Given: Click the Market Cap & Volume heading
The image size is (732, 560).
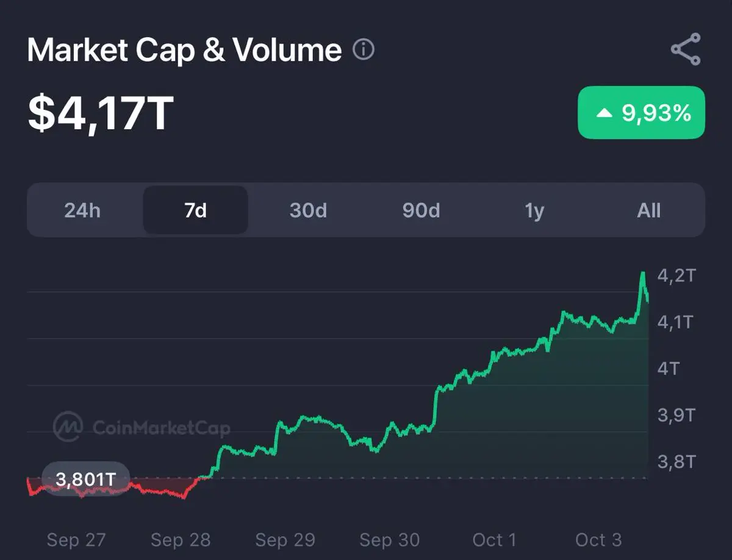Looking at the screenshot, I should (184, 50).
